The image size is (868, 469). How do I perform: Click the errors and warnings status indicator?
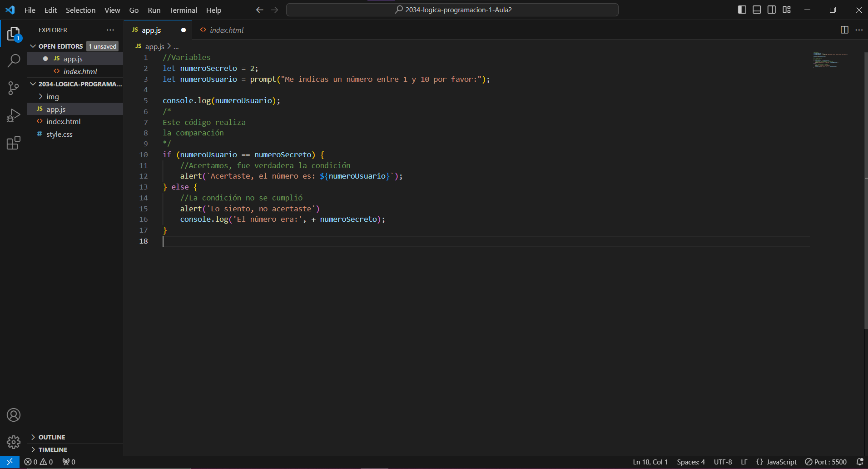click(x=39, y=462)
